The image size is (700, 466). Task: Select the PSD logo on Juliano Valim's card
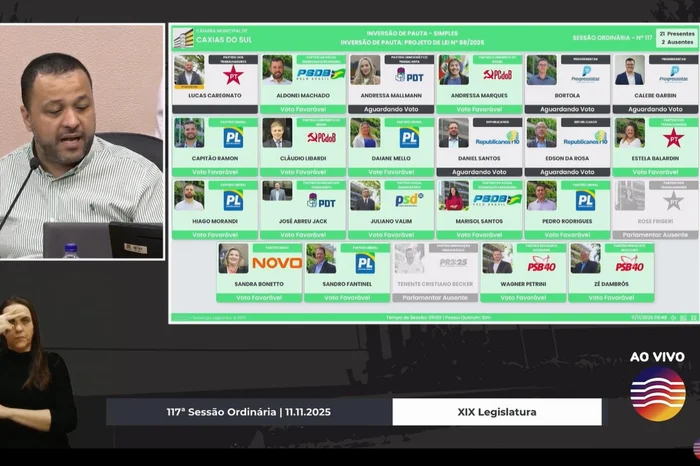coord(409,200)
